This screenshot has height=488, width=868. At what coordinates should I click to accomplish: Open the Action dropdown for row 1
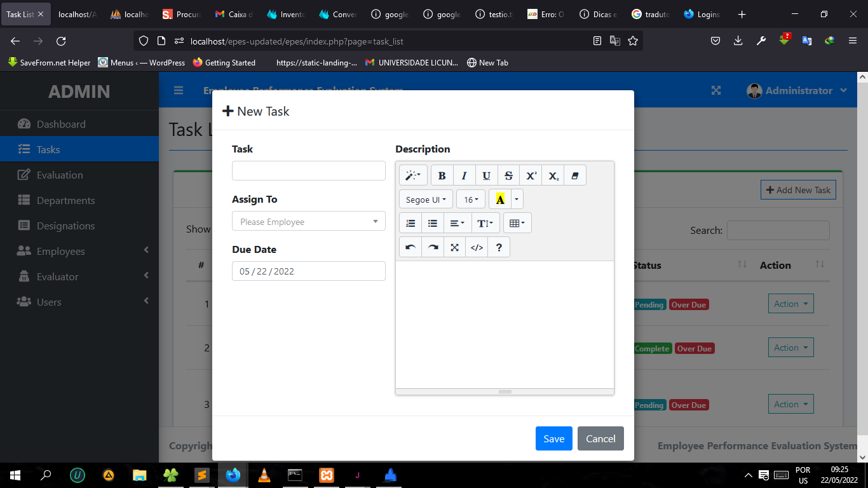(x=790, y=304)
